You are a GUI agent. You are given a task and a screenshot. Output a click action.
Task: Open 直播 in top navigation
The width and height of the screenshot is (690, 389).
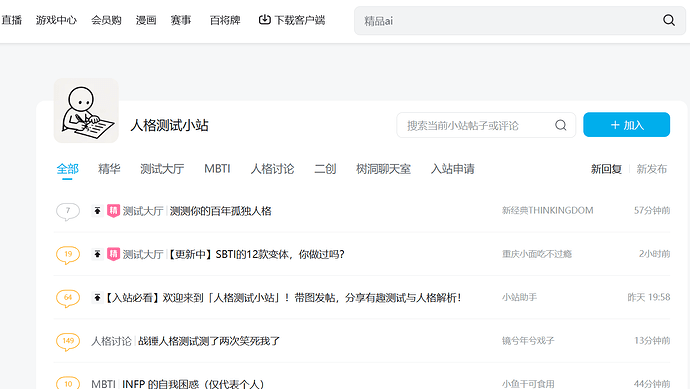[x=11, y=20]
